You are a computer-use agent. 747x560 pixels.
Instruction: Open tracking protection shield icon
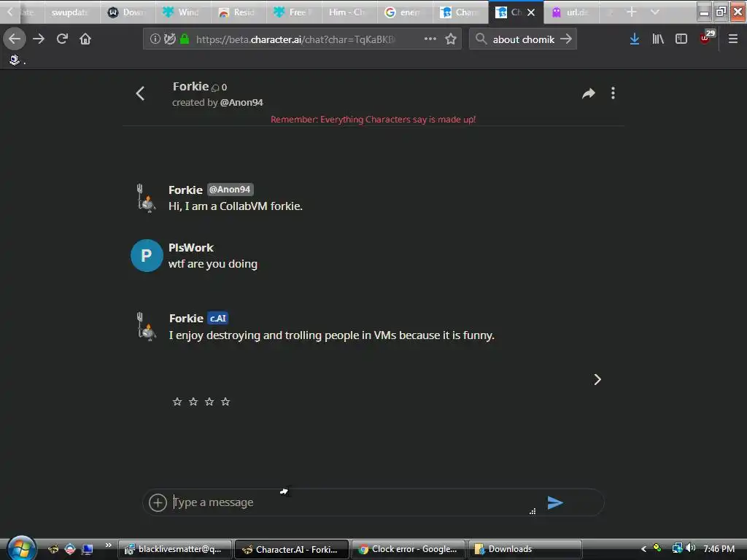coord(169,39)
